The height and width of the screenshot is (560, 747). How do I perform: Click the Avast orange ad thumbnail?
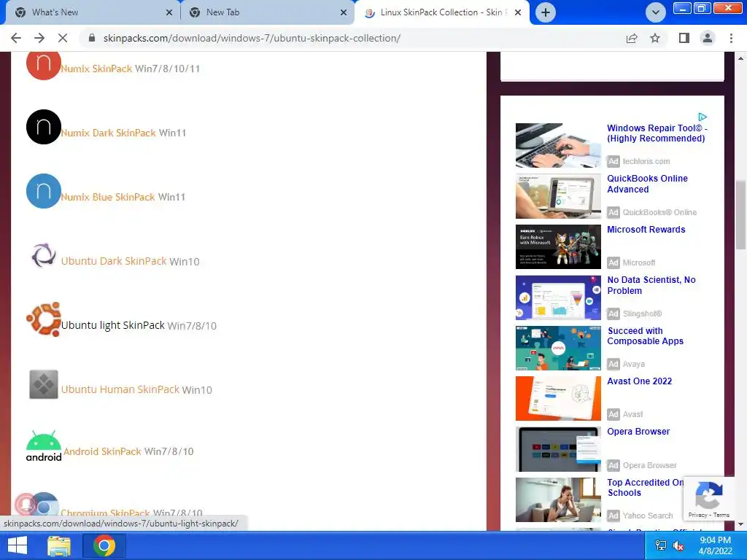[x=558, y=399]
